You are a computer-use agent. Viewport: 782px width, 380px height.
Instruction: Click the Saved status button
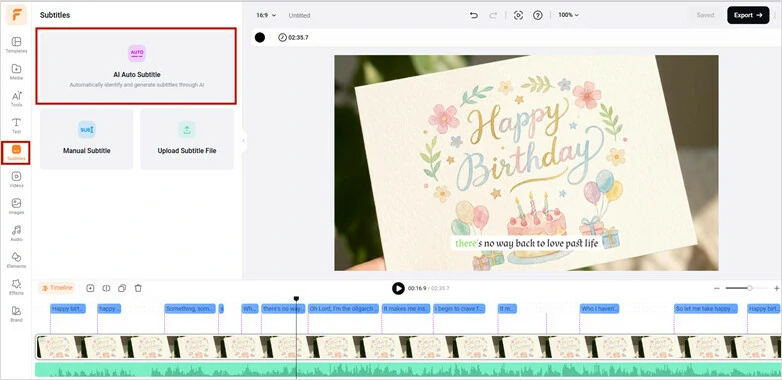point(705,15)
